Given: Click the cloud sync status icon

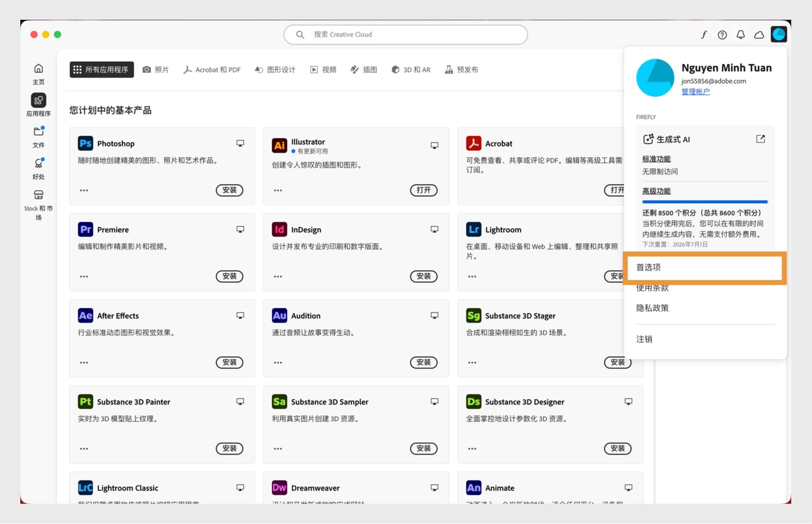Looking at the screenshot, I should tap(759, 34).
